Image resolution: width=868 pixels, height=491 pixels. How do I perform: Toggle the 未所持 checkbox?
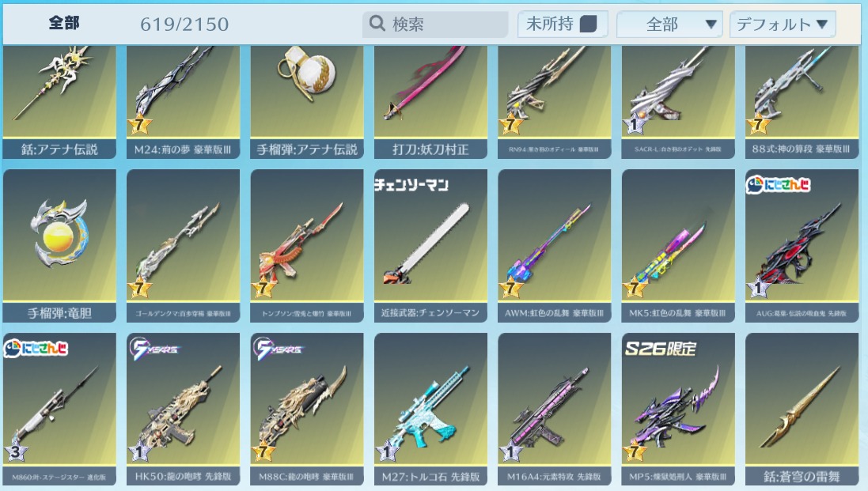coord(588,24)
